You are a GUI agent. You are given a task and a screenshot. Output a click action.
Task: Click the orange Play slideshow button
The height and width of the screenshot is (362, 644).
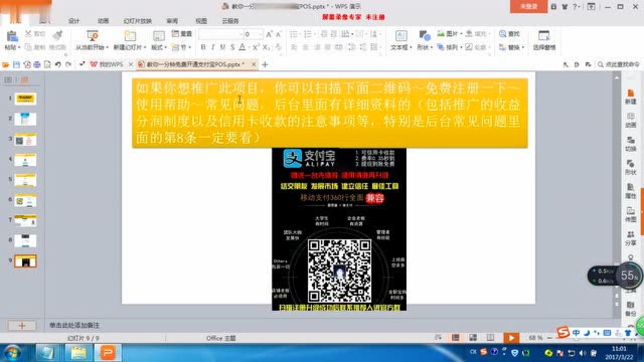511,338
